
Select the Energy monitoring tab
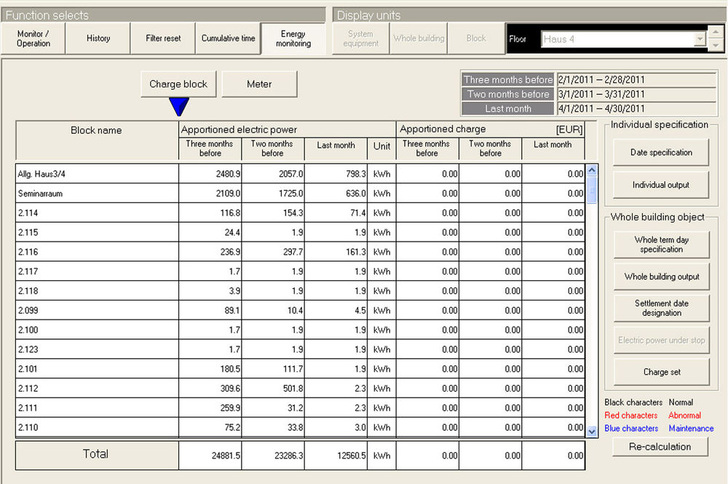[293, 38]
